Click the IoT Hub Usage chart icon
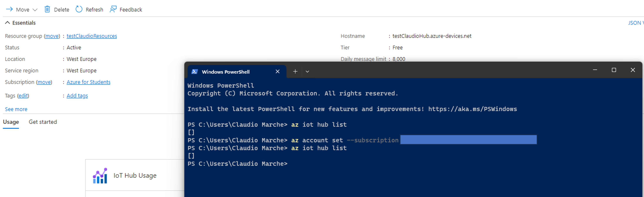 tap(100, 175)
